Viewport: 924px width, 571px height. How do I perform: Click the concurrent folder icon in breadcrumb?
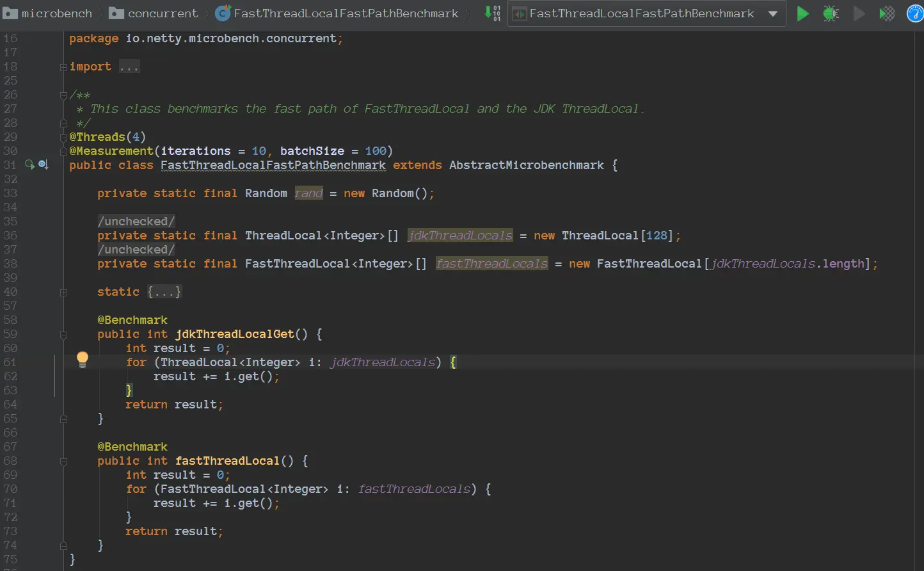116,13
